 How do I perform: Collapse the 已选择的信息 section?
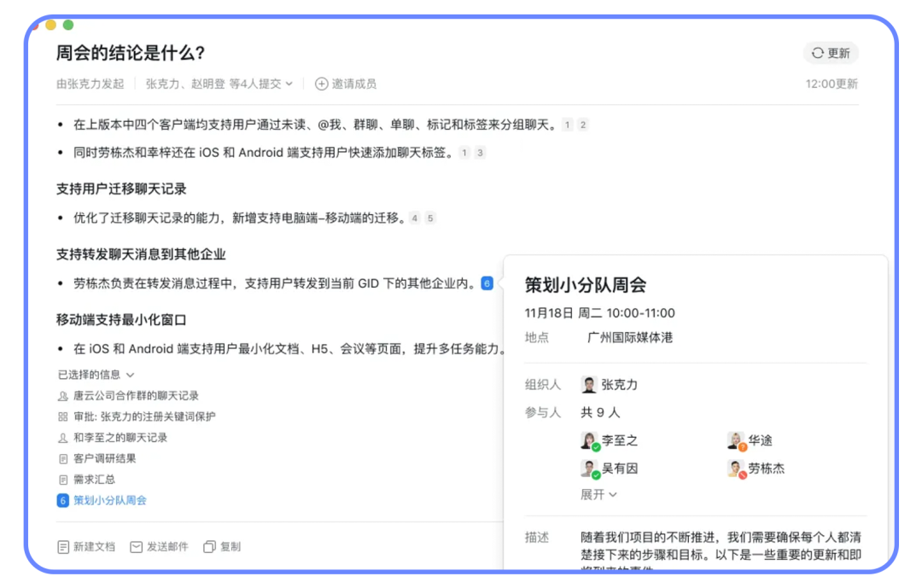pyautogui.click(x=130, y=375)
